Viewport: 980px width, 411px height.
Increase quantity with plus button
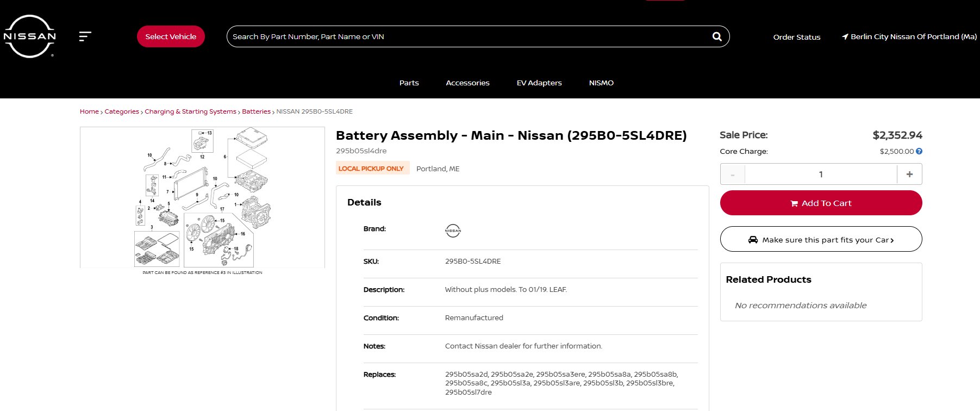[909, 174]
